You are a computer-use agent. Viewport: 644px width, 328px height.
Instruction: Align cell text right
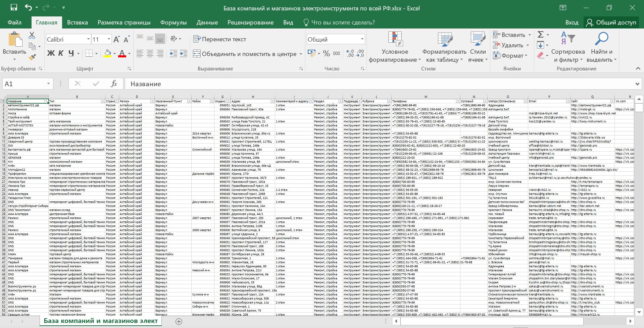pos(160,53)
